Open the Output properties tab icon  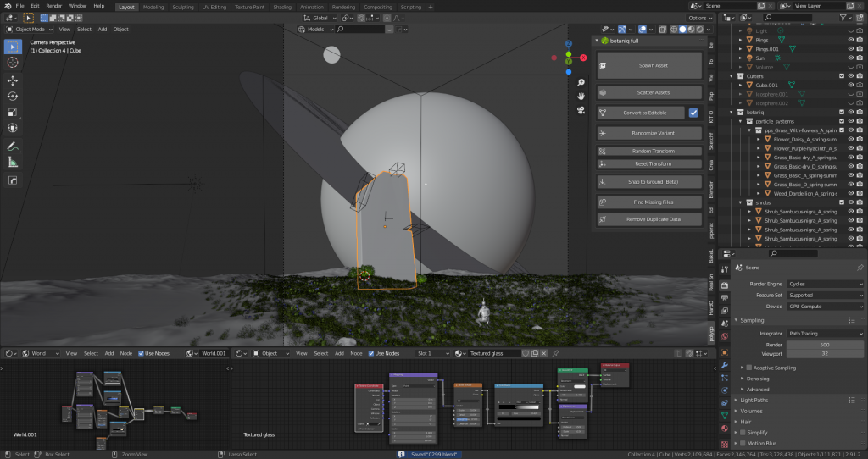click(725, 298)
